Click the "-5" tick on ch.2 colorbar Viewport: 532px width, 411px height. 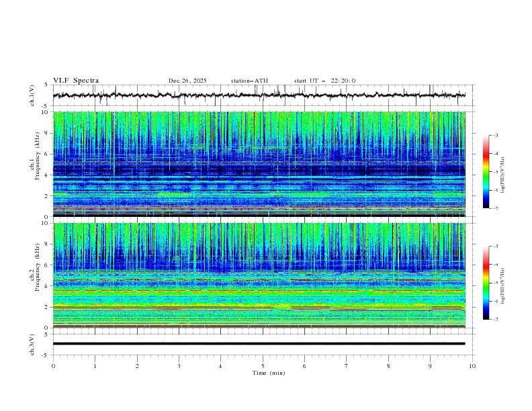pyautogui.click(x=495, y=283)
